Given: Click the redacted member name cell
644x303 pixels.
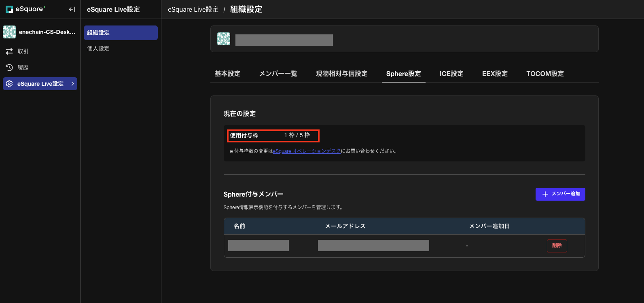Looking at the screenshot, I should pos(258,246).
